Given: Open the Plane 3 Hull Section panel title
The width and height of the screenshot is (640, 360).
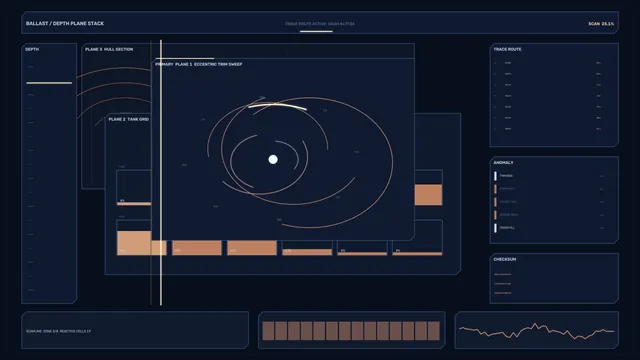Looking at the screenshot, I should [x=109, y=49].
